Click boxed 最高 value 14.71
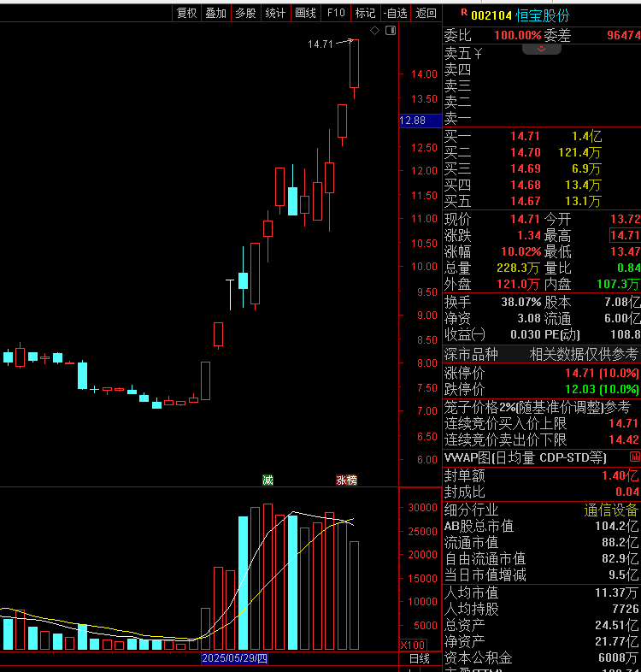The image size is (641, 672). pos(625,235)
